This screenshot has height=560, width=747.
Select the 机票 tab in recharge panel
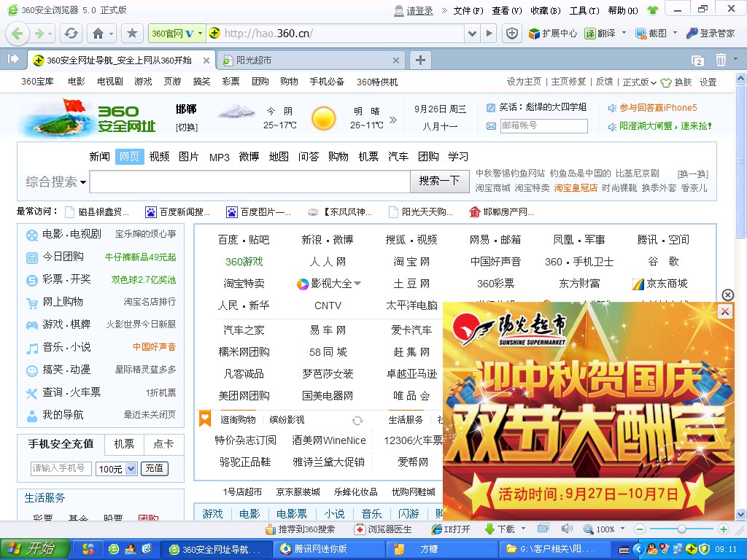(124, 444)
